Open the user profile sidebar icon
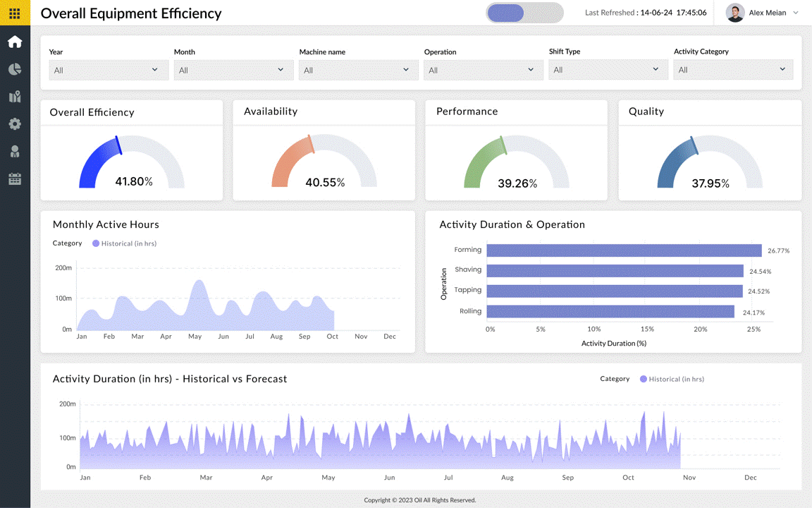Viewport: 812px width, 508px height. [x=15, y=152]
